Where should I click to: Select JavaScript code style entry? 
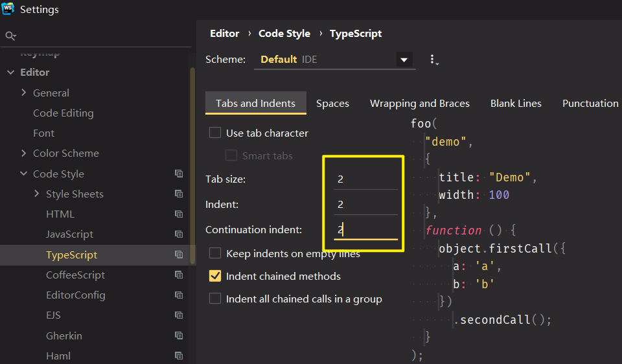[x=69, y=234]
